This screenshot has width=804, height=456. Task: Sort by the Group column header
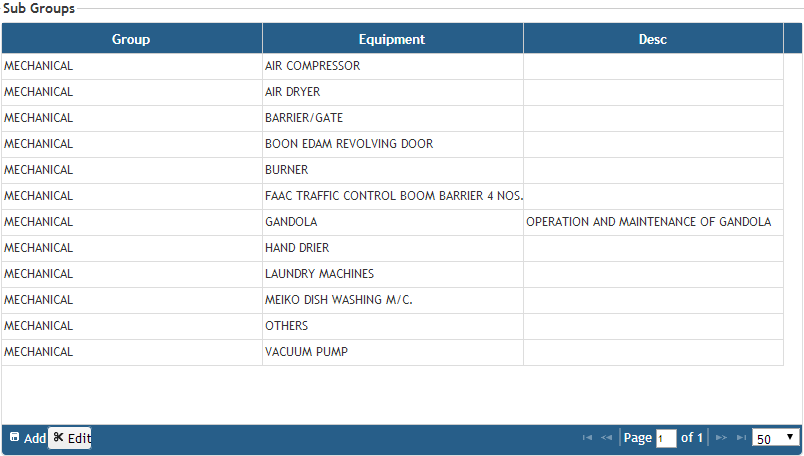(131, 39)
